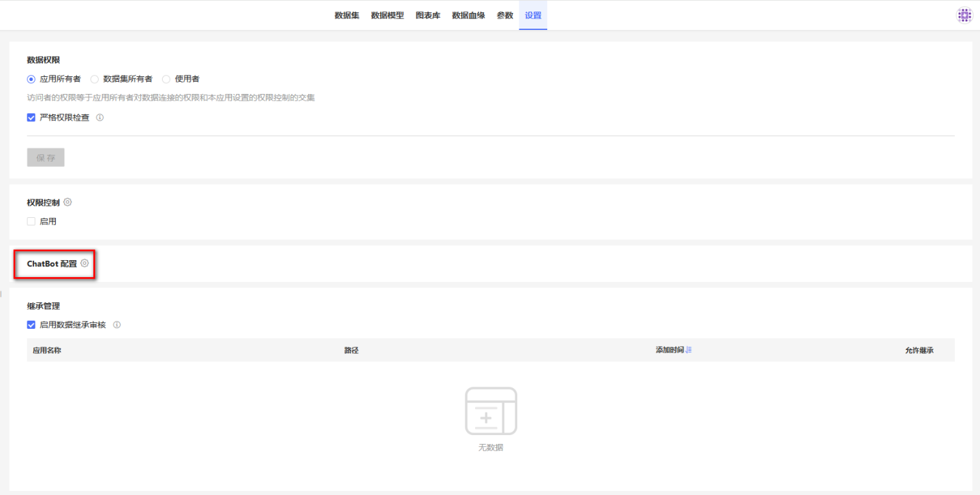Open the purple user avatar menu
The width and height of the screenshot is (980, 495).
(964, 15)
